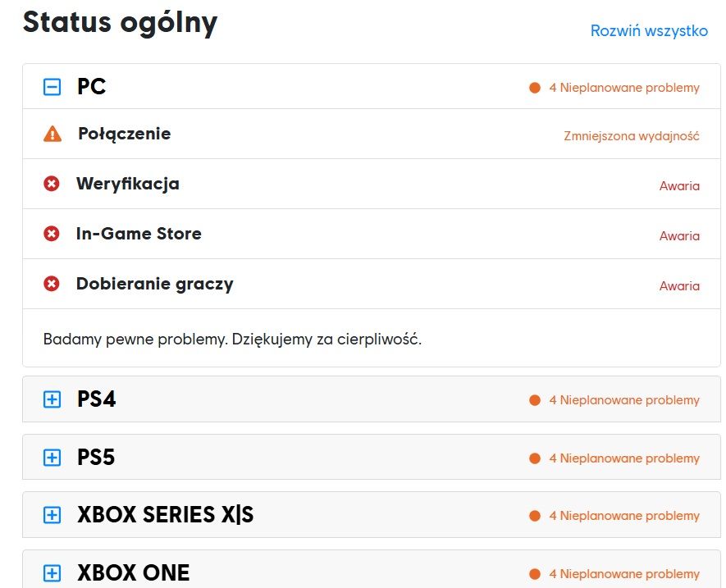
Task: Click the orange status dot for PS4
Action: 535,400
